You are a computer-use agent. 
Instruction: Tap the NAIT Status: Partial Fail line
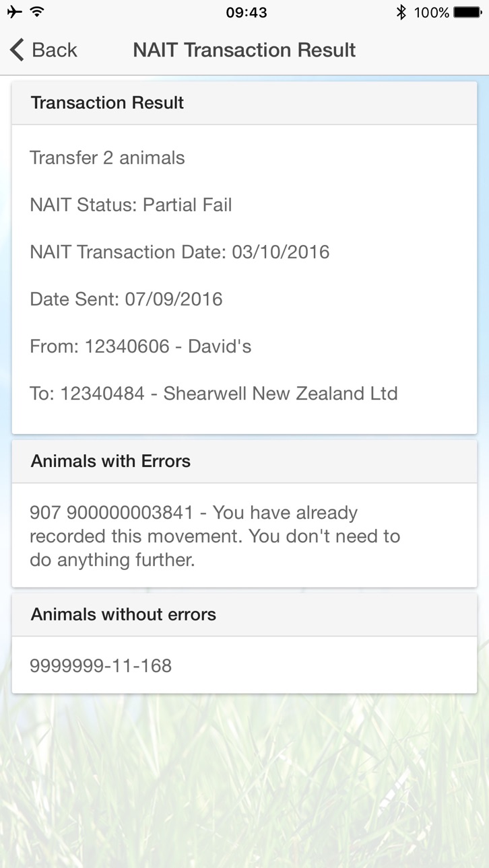point(131,205)
